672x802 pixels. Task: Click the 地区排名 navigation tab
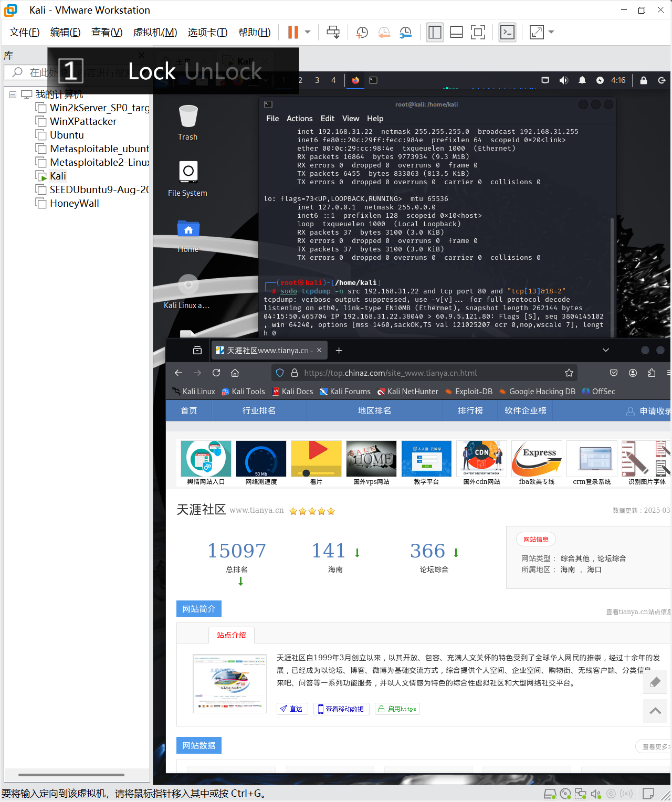(374, 410)
